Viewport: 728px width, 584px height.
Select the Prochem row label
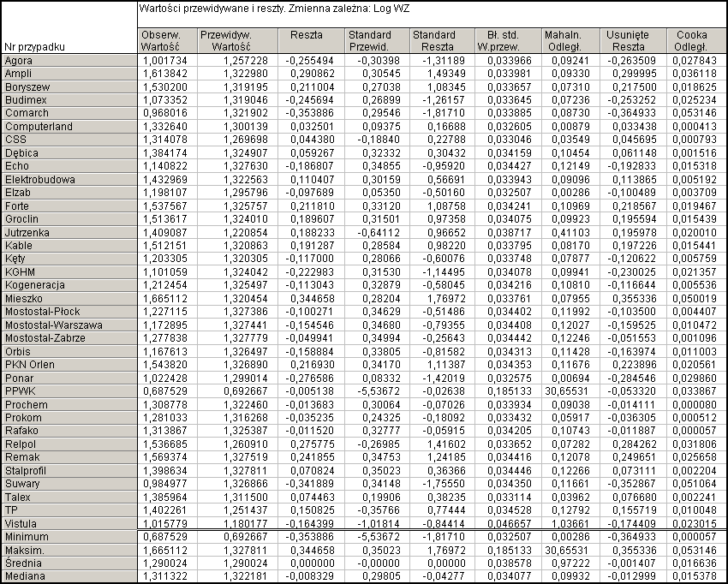coord(69,404)
